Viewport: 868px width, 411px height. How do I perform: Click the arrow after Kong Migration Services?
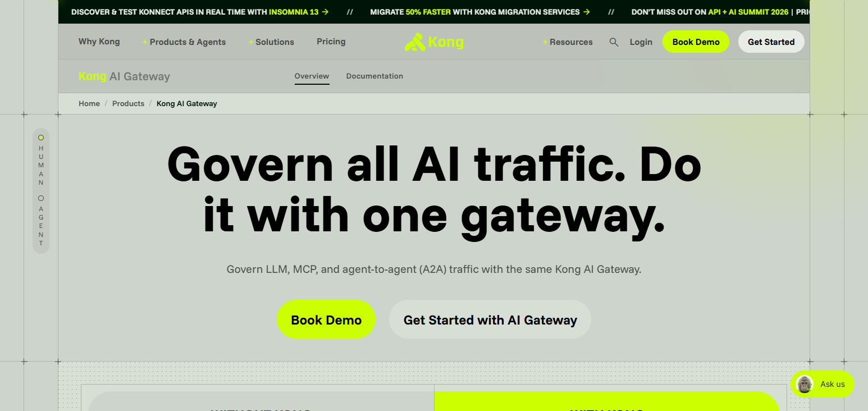(587, 12)
